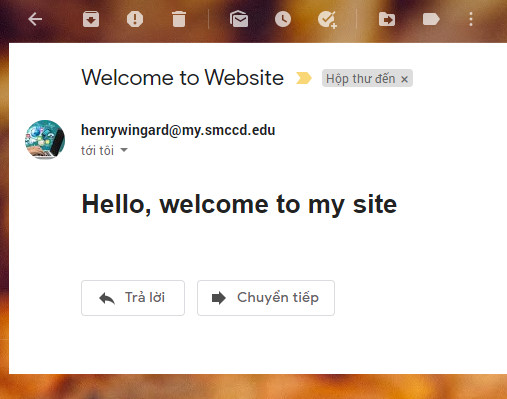
Task: Expand recipient details arrow beside tới tôi
Action: 124,150
